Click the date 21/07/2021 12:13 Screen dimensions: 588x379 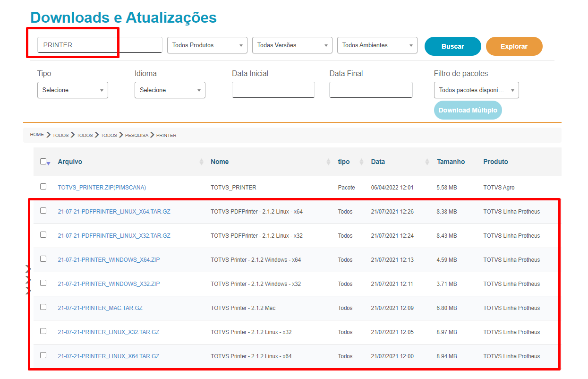392,260
